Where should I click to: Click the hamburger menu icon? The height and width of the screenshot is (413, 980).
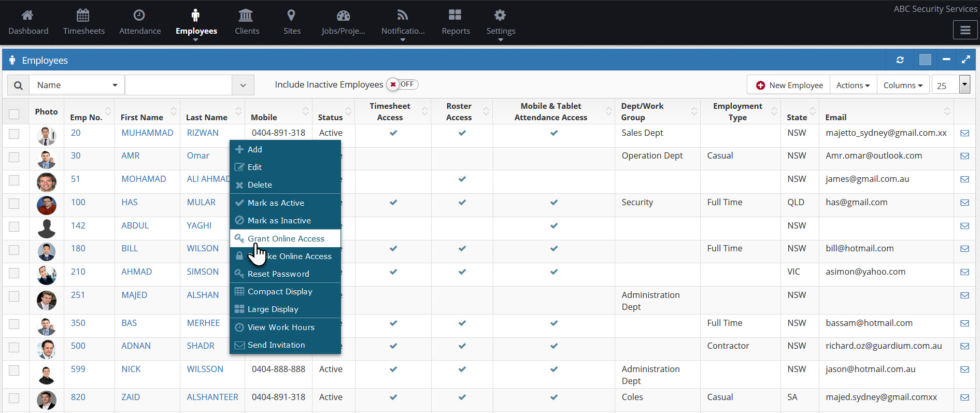(965, 31)
